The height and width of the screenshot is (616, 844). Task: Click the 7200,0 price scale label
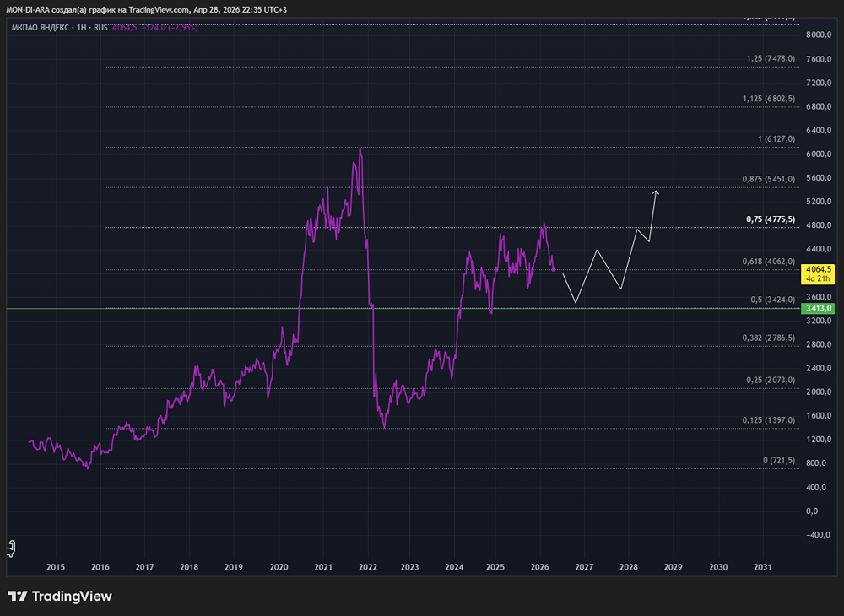(819, 83)
